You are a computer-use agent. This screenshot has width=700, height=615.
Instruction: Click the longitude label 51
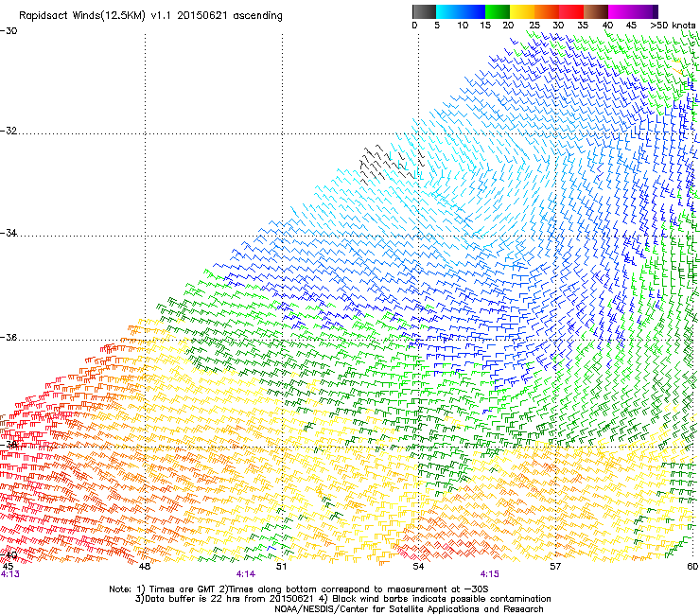pos(281,567)
